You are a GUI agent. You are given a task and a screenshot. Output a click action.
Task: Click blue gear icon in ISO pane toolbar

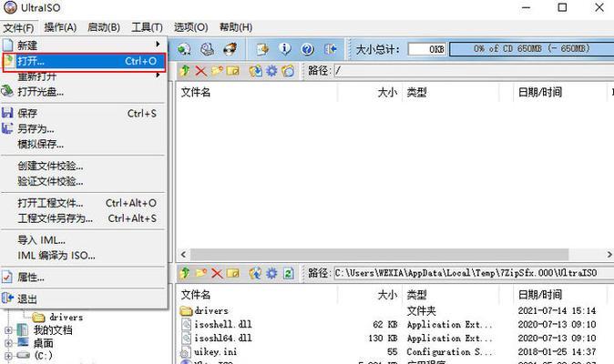pyautogui.click(x=271, y=71)
